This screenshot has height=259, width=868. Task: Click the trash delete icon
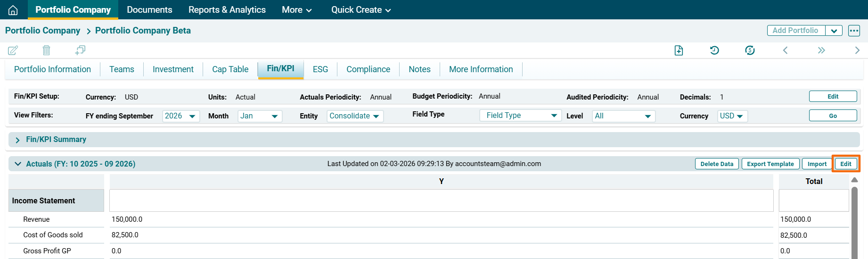pyautogui.click(x=46, y=50)
